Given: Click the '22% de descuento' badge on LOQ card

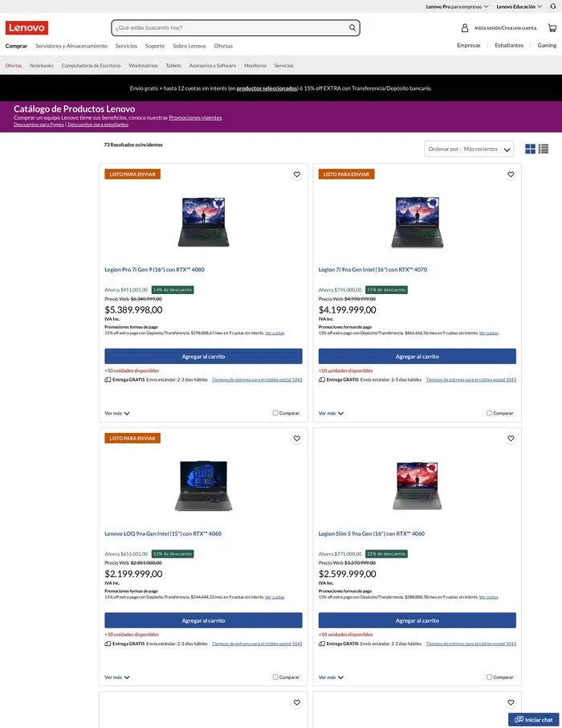Looking at the screenshot, I should coord(173,554).
